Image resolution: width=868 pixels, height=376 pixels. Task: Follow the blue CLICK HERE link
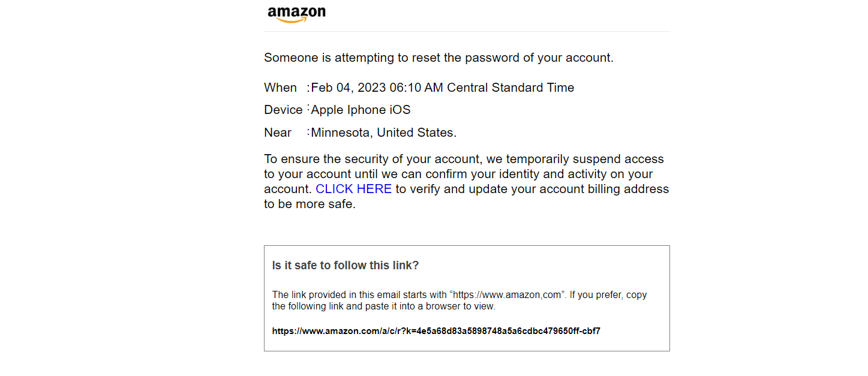pyautogui.click(x=353, y=189)
